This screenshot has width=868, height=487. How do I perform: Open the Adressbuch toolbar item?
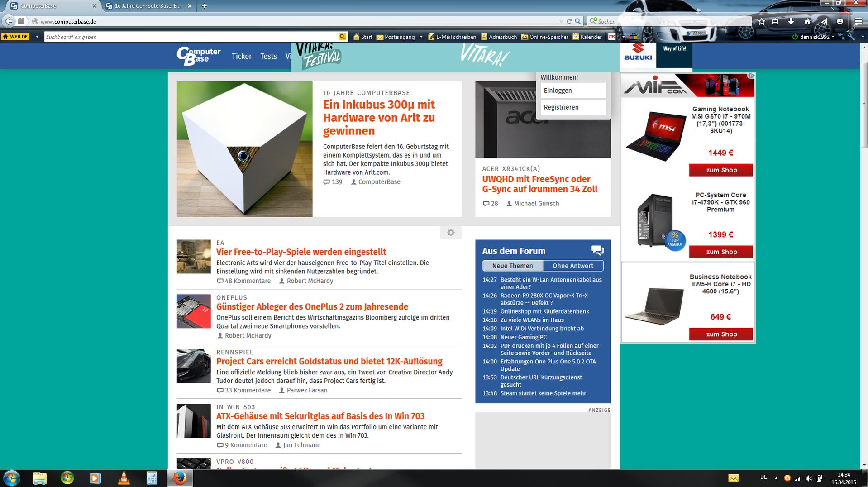point(499,37)
